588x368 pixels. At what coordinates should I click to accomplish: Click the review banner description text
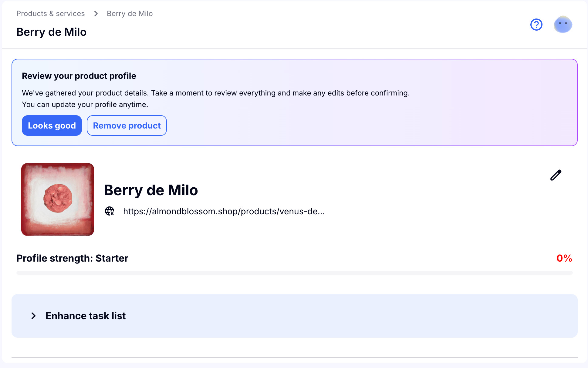(216, 99)
